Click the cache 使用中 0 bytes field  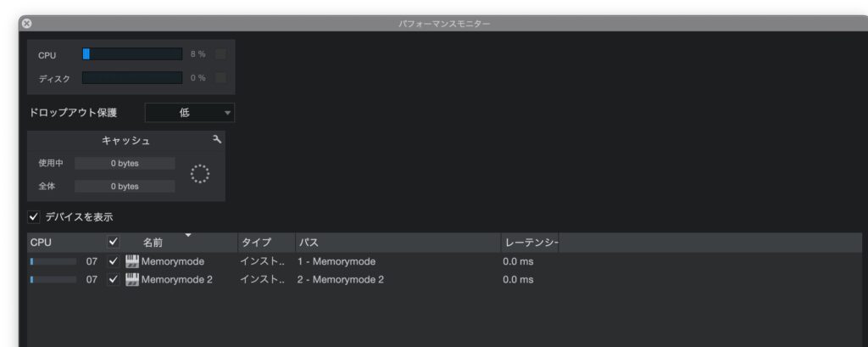point(125,163)
